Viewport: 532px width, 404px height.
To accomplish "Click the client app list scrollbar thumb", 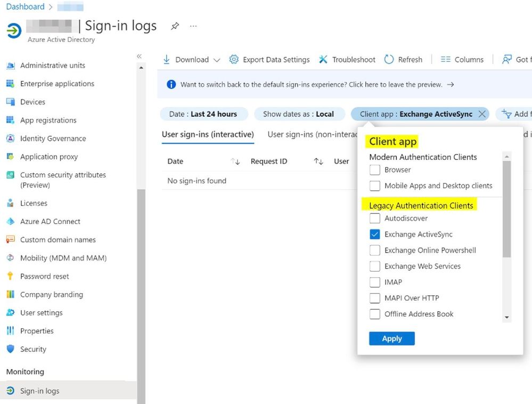I will point(506,209).
